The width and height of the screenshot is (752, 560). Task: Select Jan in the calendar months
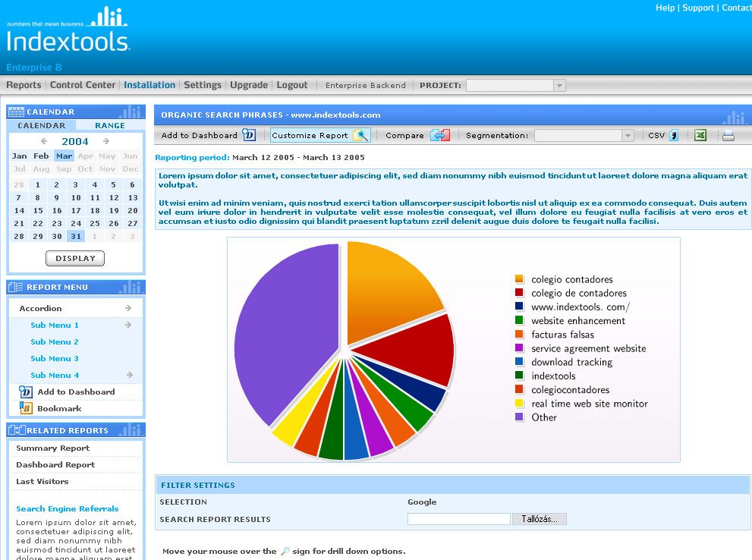19,156
